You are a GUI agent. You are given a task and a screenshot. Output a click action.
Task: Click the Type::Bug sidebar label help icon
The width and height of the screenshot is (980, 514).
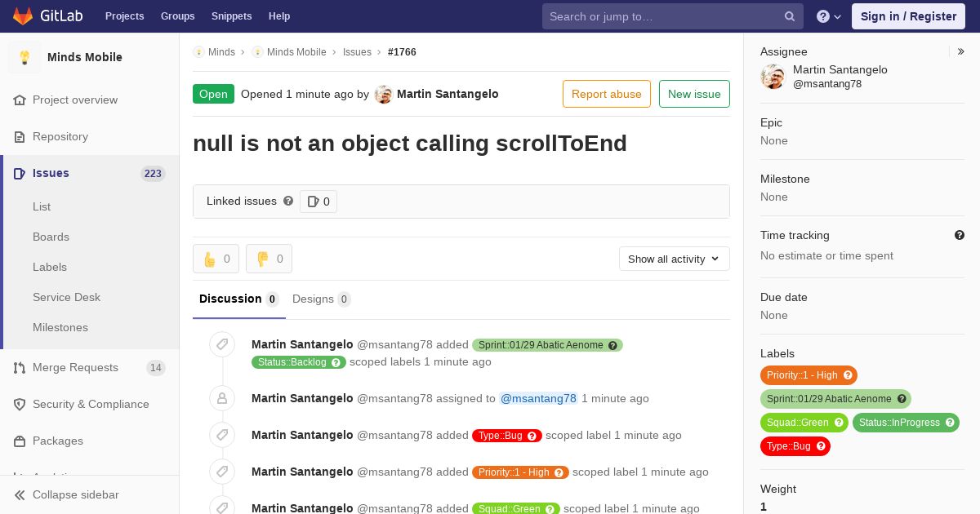coord(821,446)
